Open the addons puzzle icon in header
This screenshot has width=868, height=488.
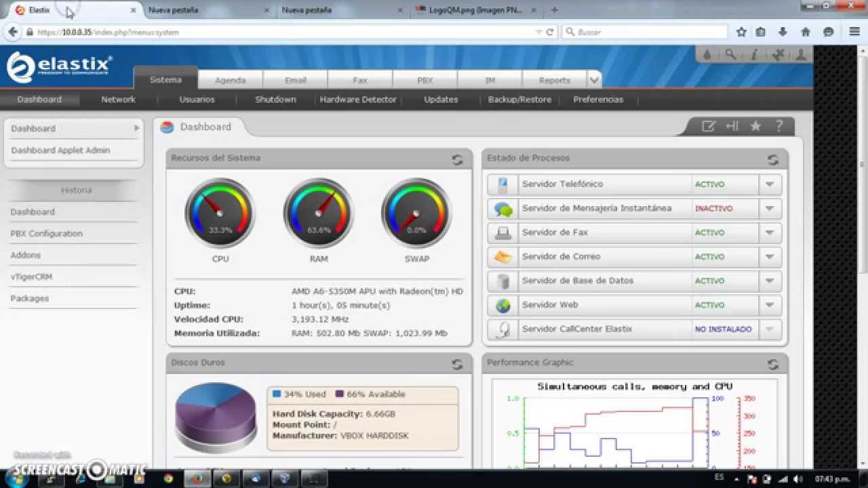pos(778,56)
